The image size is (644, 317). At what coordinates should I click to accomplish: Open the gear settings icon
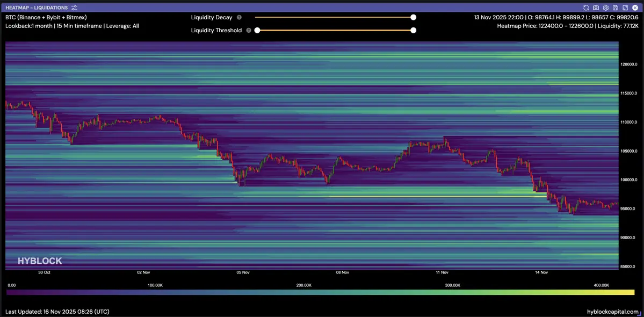605,8
